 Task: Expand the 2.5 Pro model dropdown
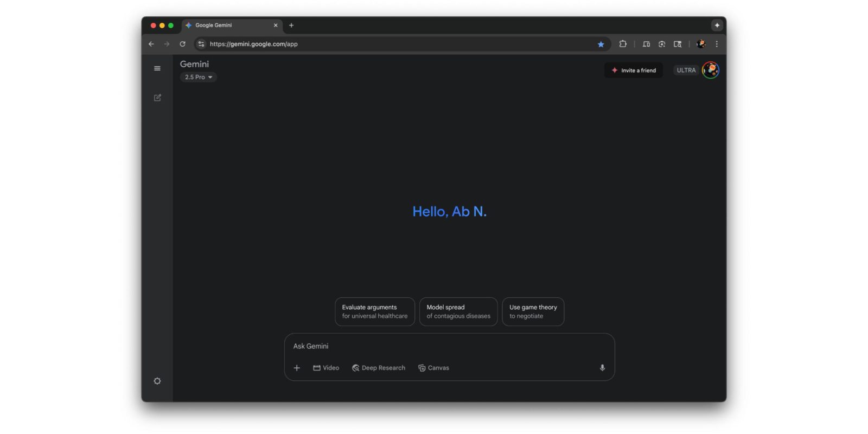(x=198, y=77)
